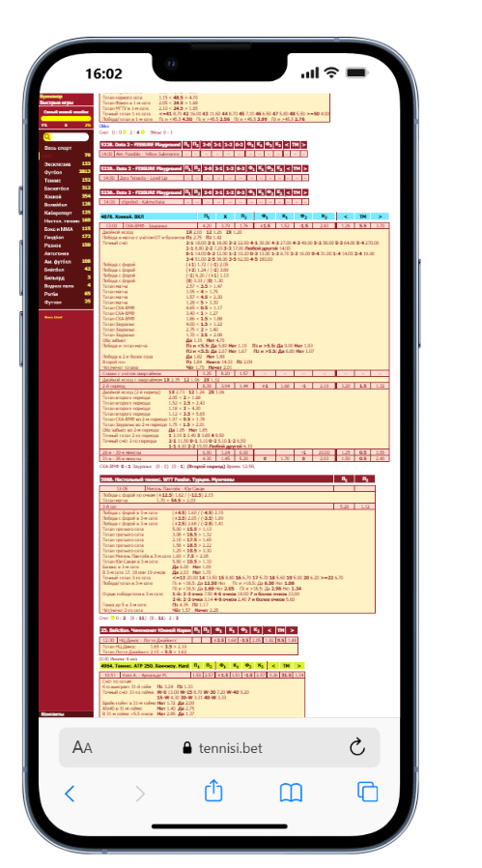Tap the tennisi.bet address bar

219,747
